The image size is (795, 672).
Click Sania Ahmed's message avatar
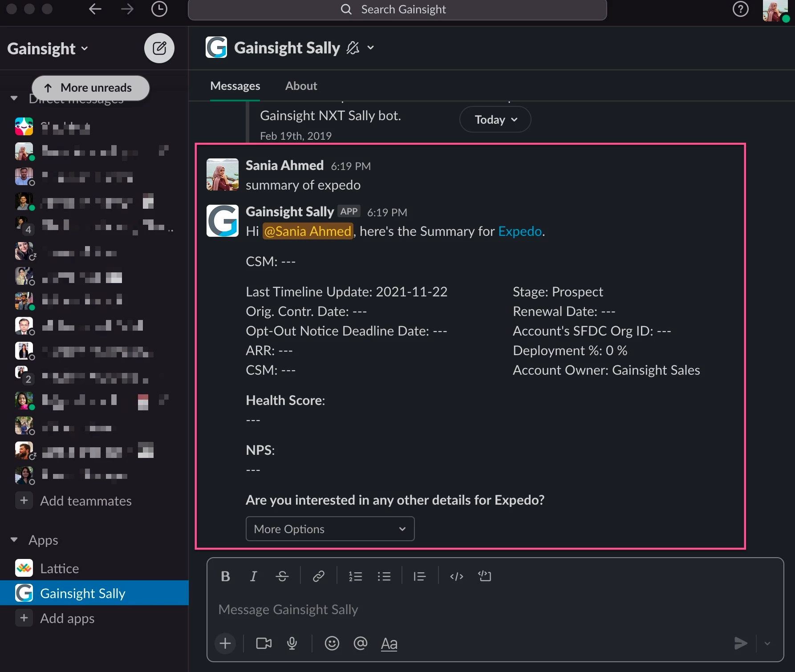click(223, 174)
